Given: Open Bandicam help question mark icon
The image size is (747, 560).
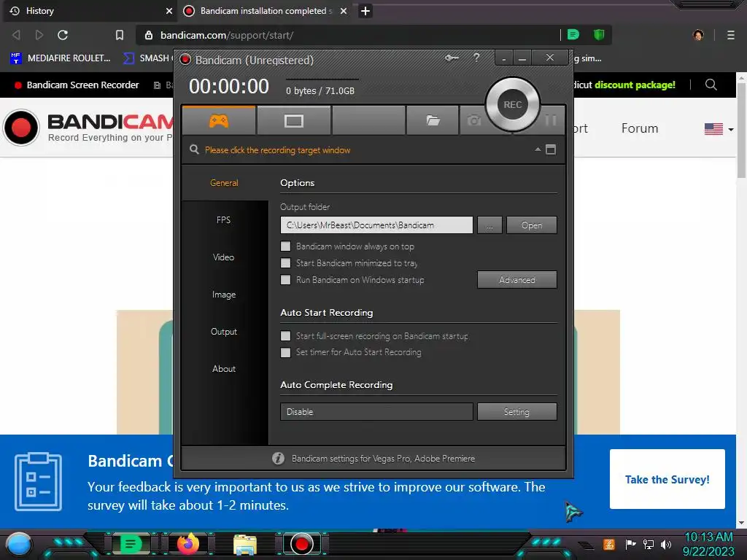Looking at the screenshot, I should click(476, 58).
